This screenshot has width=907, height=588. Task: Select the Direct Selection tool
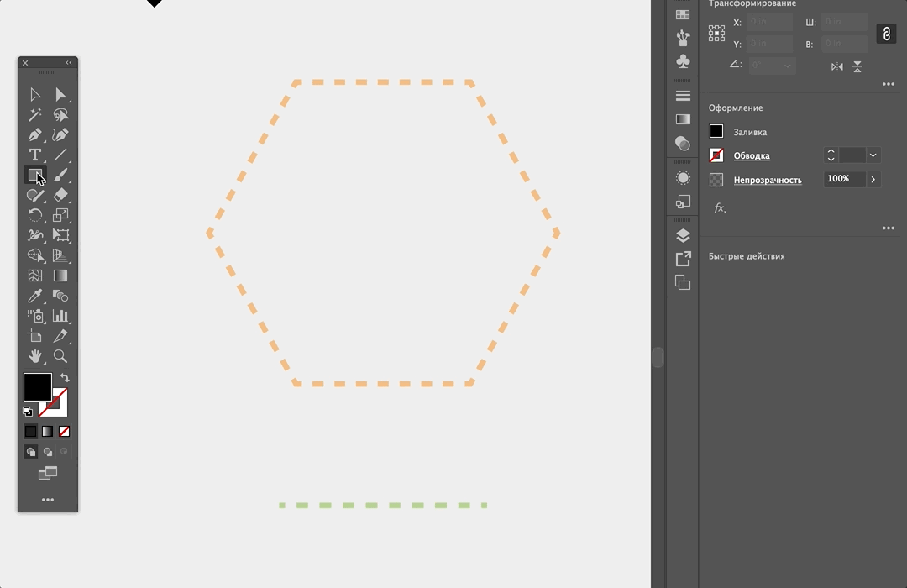(60, 94)
